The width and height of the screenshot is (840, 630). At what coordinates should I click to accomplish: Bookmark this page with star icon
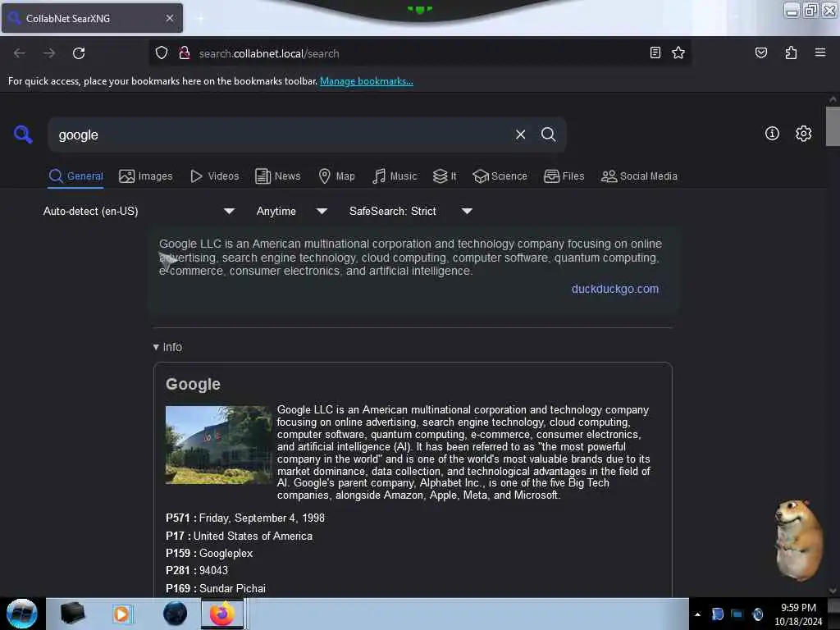pos(678,52)
